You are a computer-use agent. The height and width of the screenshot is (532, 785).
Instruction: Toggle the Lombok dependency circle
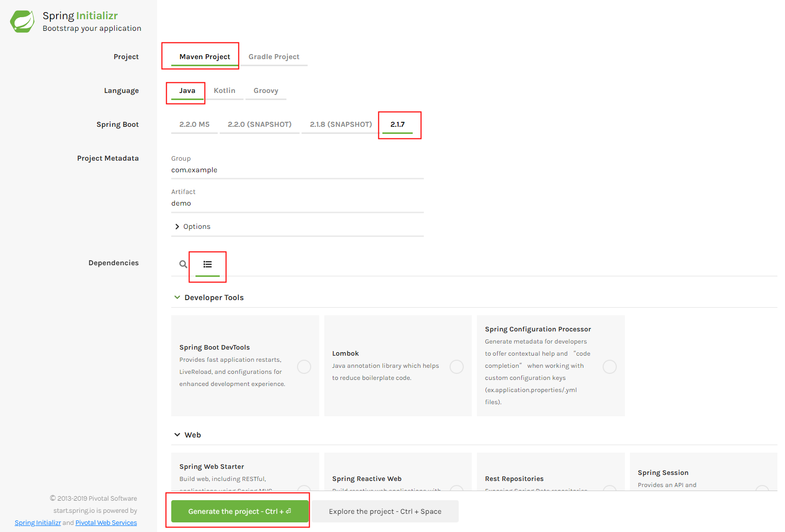pyautogui.click(x=457, y=367)
